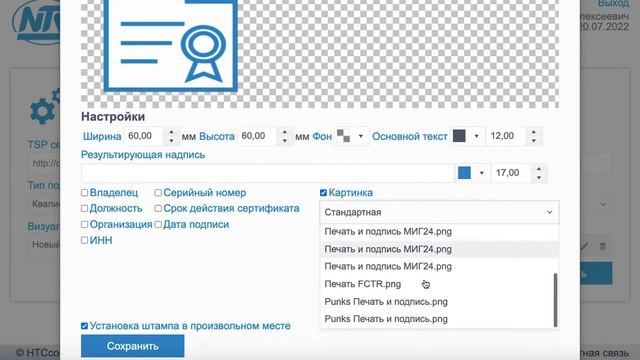Enable the Организация checkbox
Screen dimensions: 640x360
[84, 224]
